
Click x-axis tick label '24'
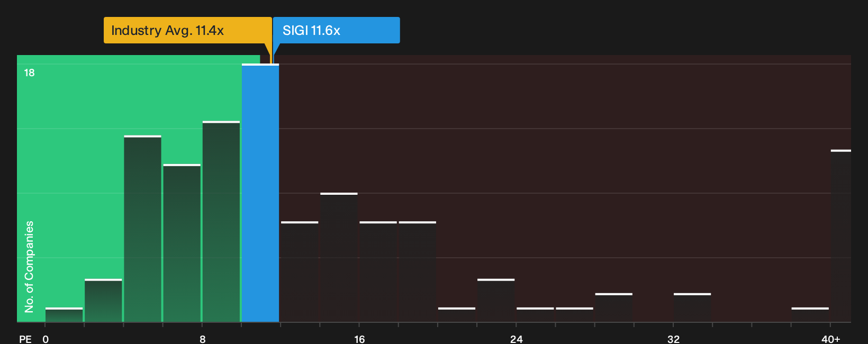(x=517, y=339)
